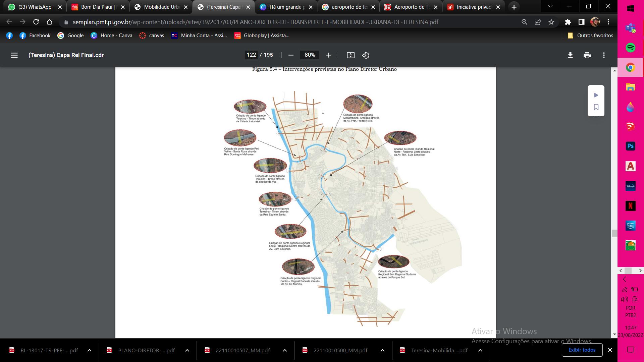The width and height of the screenshot is (644, 362).
Task: Open the tab search dropdown arrow
Action: pyautogui.click(x=550, y=7)
